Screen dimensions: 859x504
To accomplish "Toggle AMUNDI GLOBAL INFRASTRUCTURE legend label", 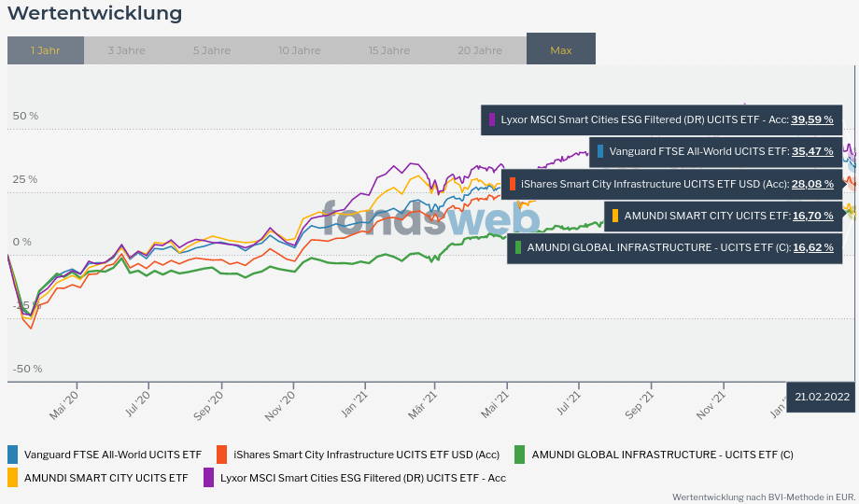I will (x=662, y=455).
